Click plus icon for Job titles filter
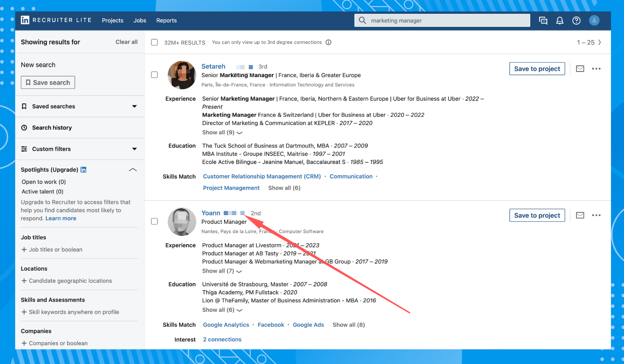This screenshot has width=624, height=364. [x=24, y=249]
